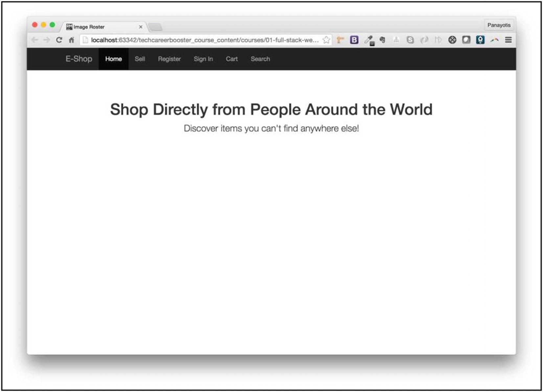Click the back navigation arrow
The width and height of the screenshot is (543, 392).
point(34,40)
